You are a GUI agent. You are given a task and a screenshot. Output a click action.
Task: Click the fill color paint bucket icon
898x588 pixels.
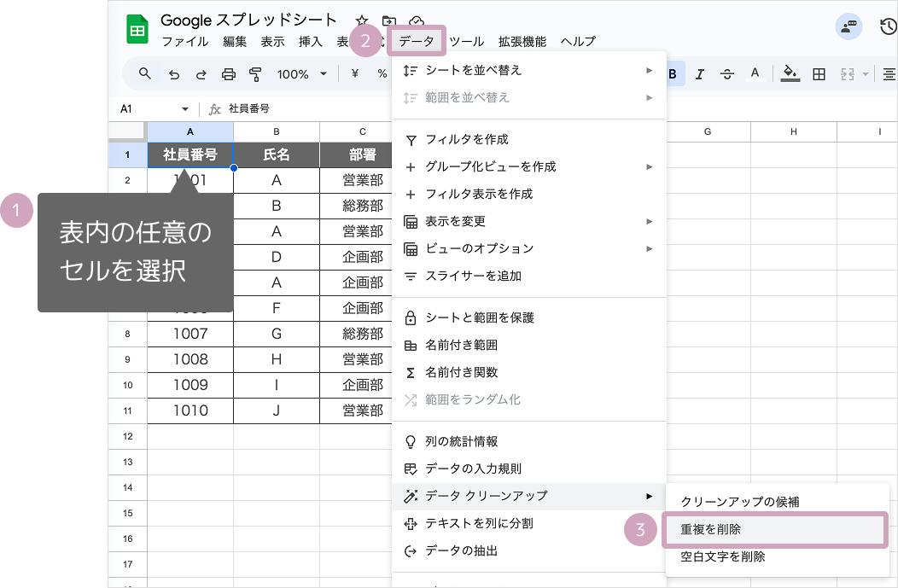point(789,74)
